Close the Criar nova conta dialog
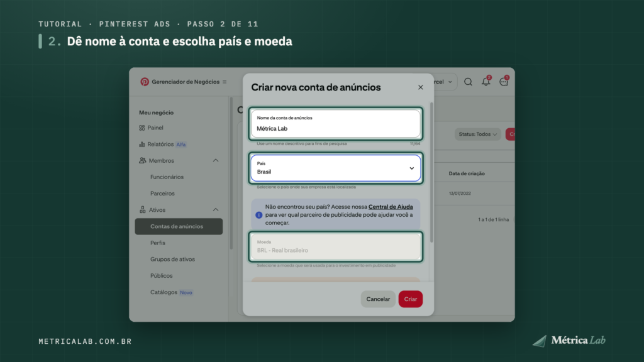644x362 pixels. click(x=421, y=87)
